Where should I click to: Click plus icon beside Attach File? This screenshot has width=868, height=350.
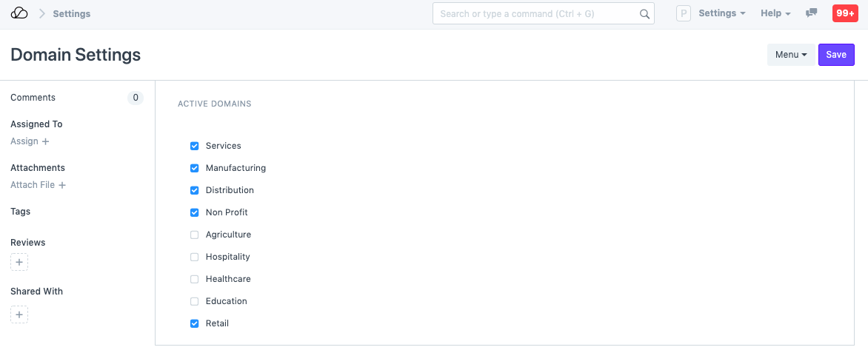click(x=62, y=185)
